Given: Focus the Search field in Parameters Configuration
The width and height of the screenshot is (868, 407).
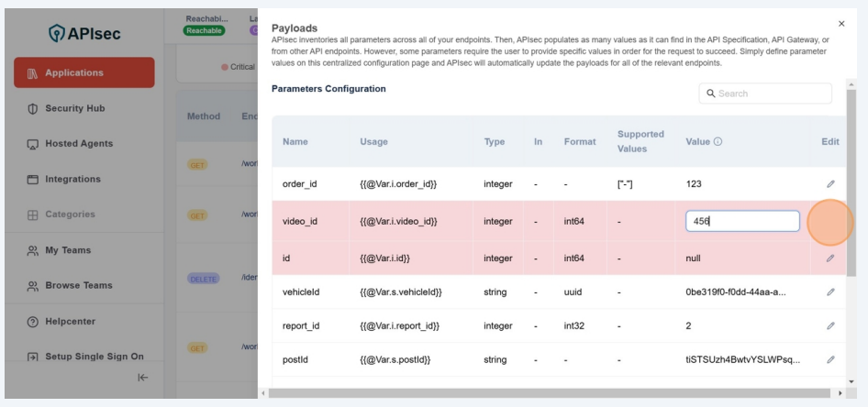Looking at the screenshot, I should [x=765, y=93].
